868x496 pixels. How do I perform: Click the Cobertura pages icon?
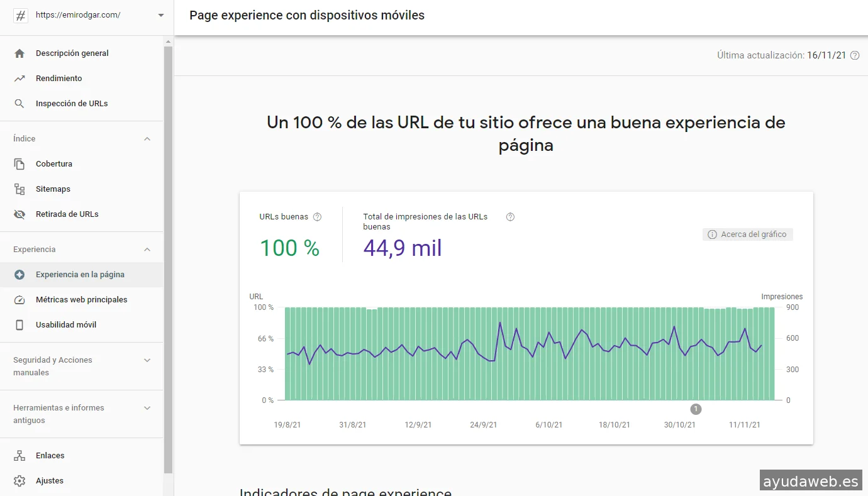(x=19, y=164)
